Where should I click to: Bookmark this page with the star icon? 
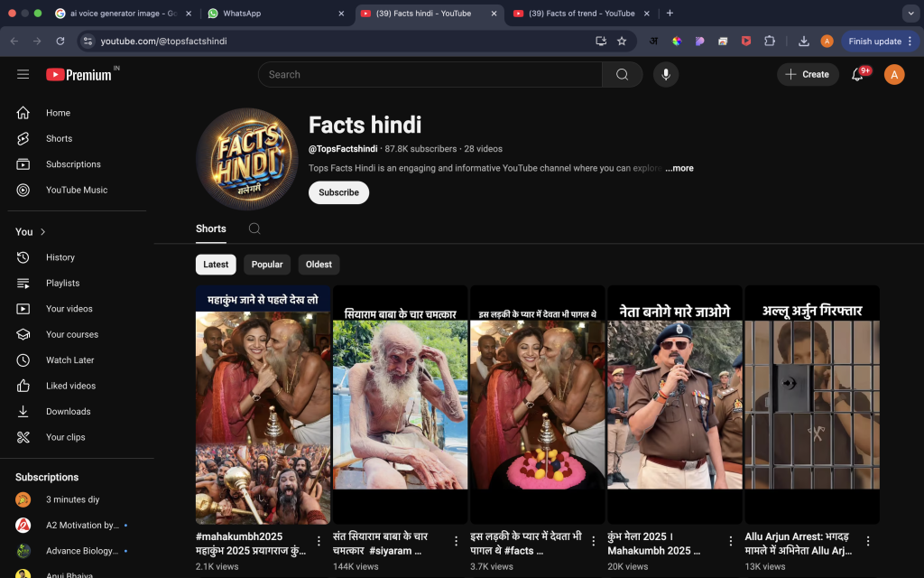coord(622,41)
